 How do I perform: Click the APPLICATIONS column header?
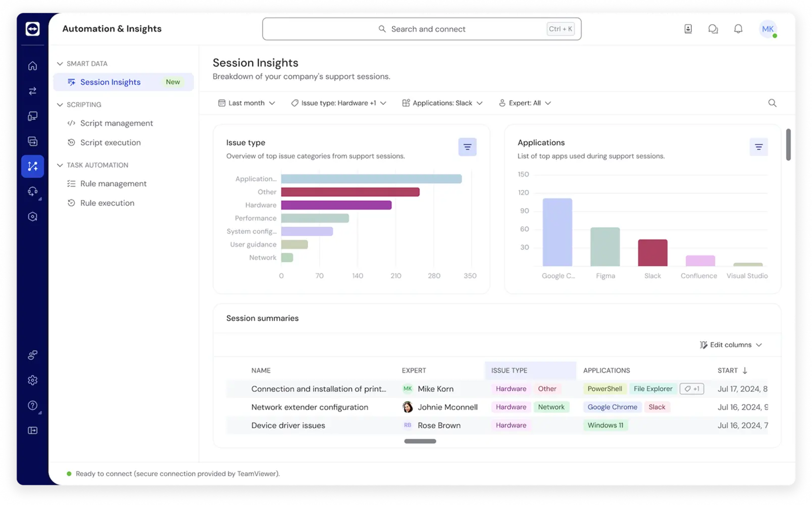point(606,371)
